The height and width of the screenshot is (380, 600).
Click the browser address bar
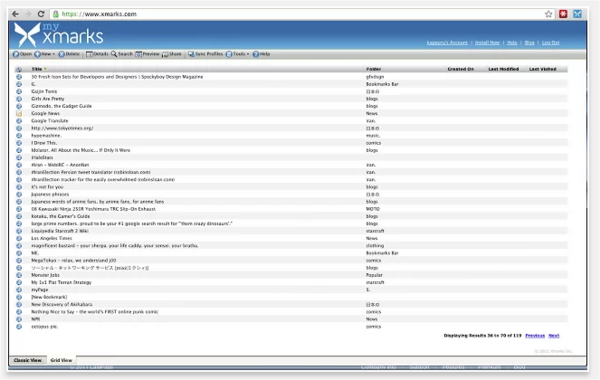(x=297, y=14)
